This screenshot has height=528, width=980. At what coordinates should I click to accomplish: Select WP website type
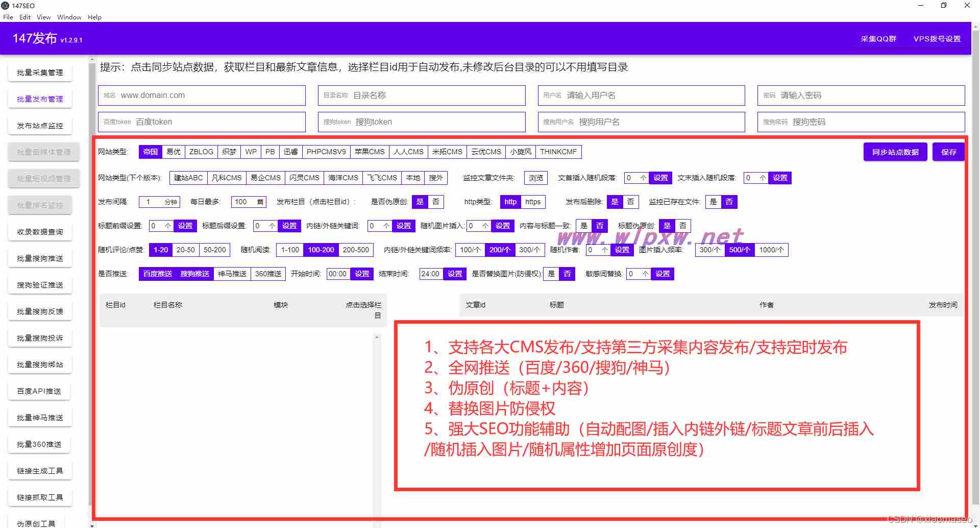pyautogui.click(x=251, y=152)
